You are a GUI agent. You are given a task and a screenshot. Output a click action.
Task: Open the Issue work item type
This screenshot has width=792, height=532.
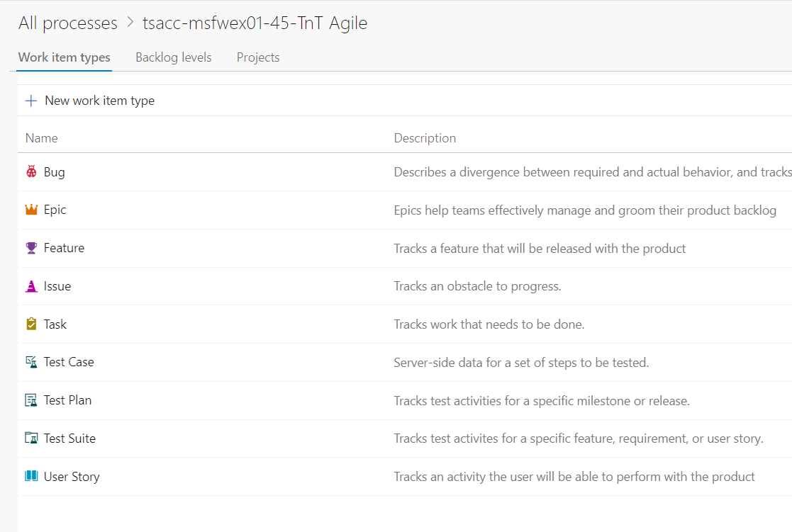point(57,286)
